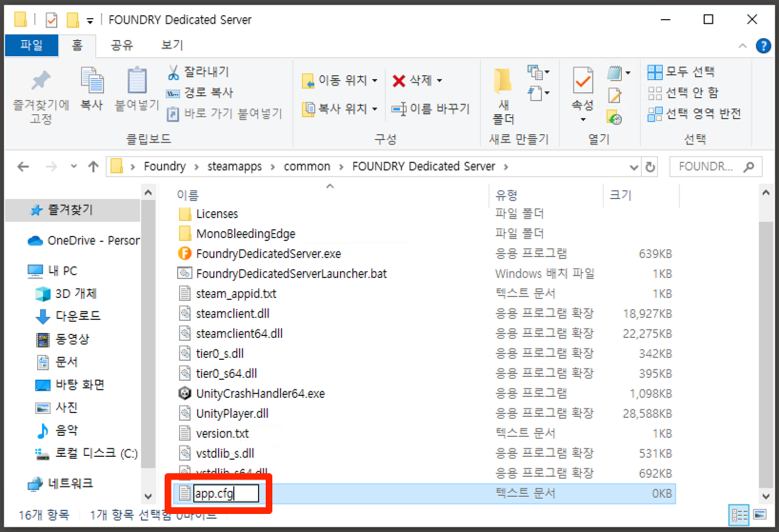Click the Open dropdown icon in 열기 group

tap(618, 73)
